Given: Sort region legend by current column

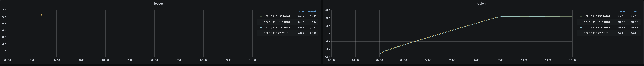Looking at the screenshot, I should pos(634,11).
